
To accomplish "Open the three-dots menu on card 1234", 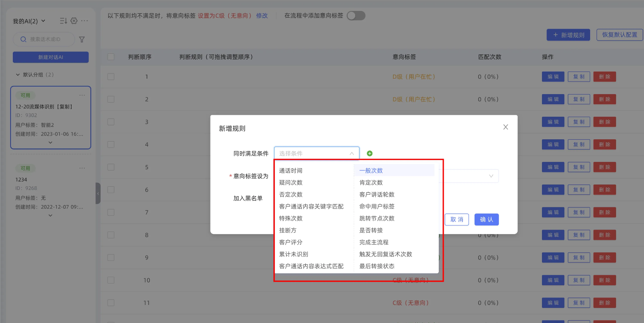I will (82, 168).
